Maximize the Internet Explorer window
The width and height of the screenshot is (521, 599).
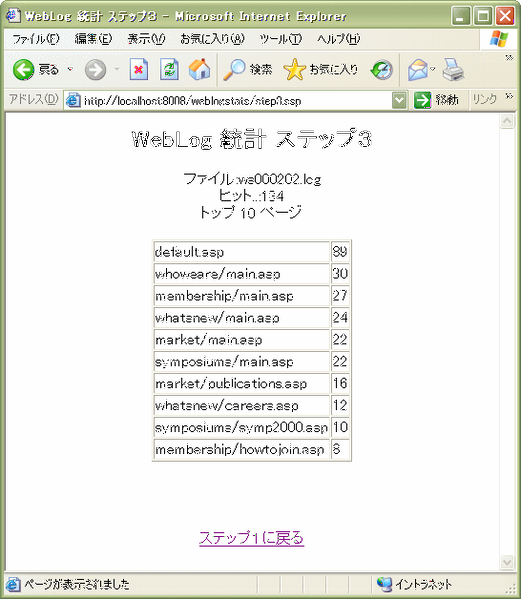point(483,16)
